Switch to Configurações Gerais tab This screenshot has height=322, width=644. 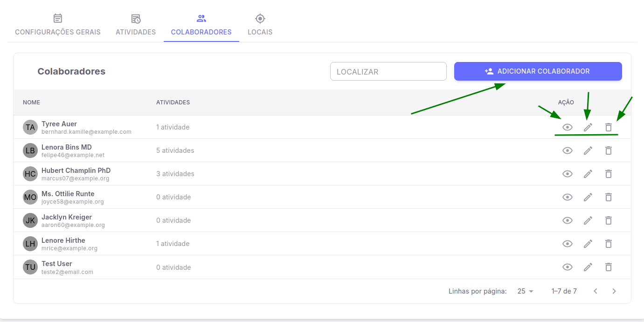tap(58, 26)
